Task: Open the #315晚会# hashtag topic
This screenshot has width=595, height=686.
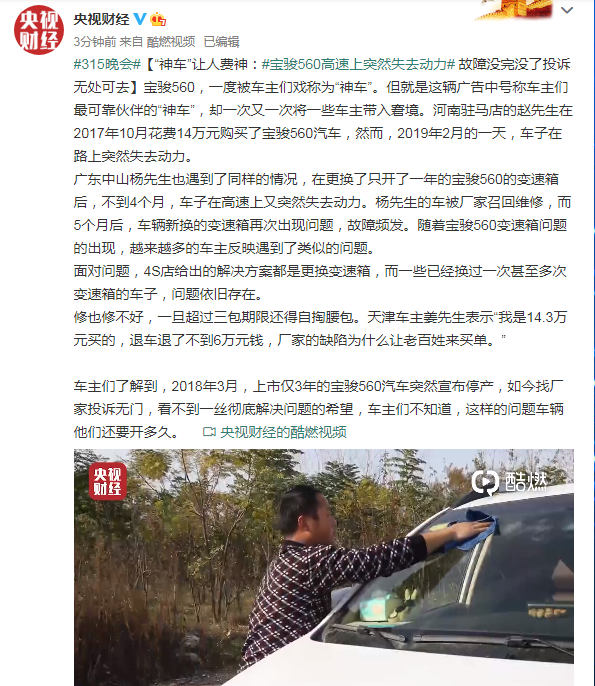Action: pyautogui.click(x=107, y=64)
